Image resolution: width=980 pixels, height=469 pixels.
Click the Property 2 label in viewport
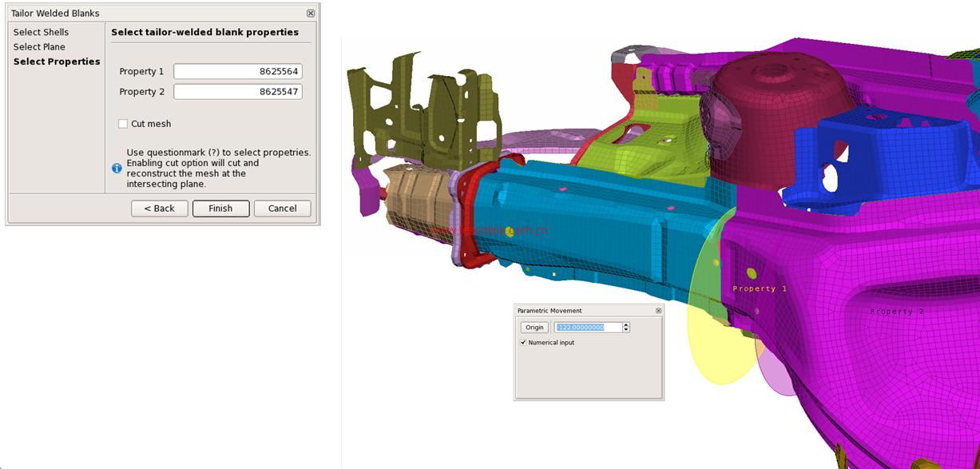tap(896, 312)
